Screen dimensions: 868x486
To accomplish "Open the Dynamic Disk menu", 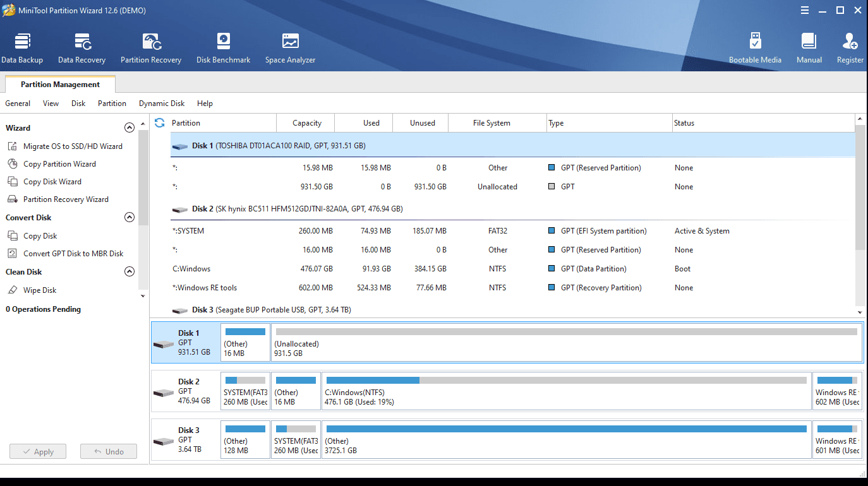I will point(162,104).
